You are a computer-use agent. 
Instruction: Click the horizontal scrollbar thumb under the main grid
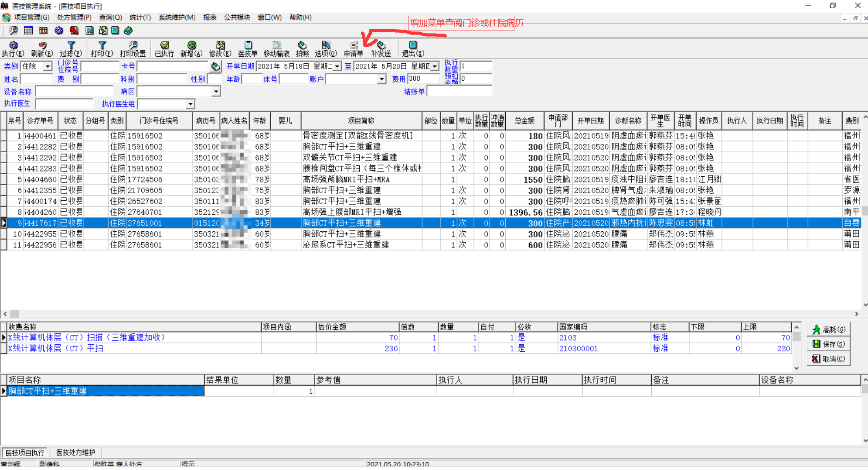click(14, 314)
